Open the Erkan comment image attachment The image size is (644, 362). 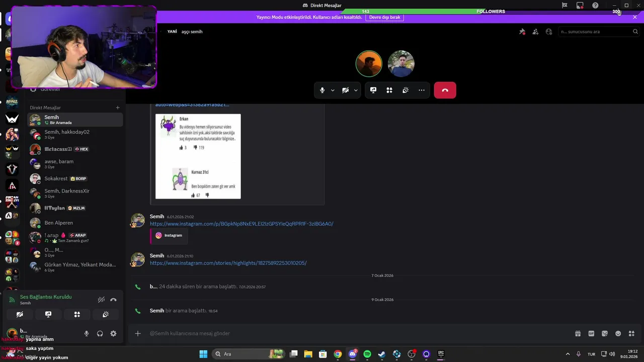198,156
